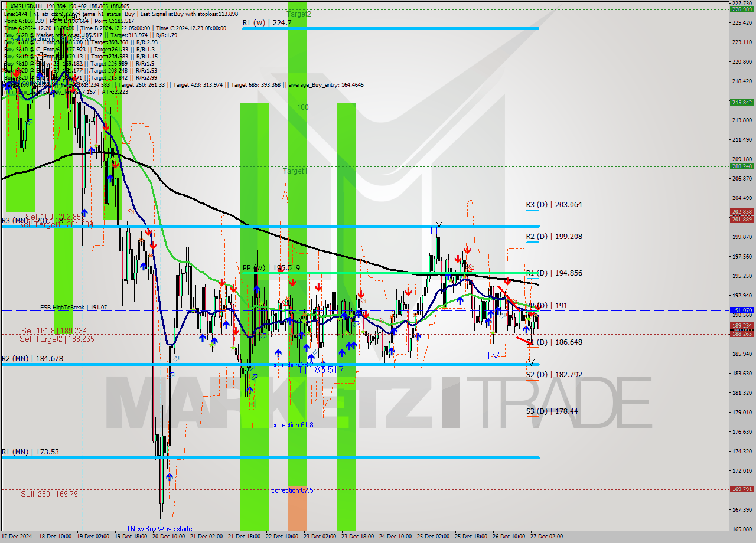Screen dimensions: 756x543
Task: Click the correction 61.8 label
Action: (292, 425)
